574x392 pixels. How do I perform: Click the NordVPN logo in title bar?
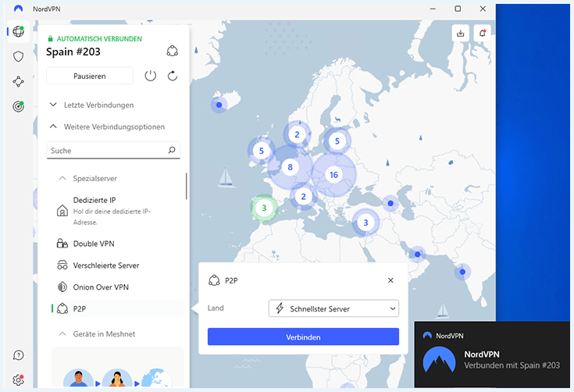coord(18,9)
